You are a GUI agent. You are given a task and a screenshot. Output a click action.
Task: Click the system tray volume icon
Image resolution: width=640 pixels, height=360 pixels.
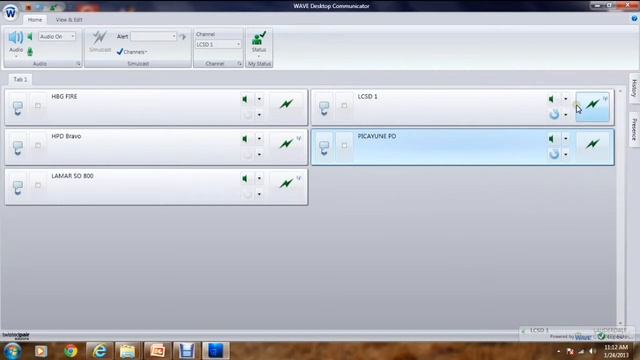point(592,351)
